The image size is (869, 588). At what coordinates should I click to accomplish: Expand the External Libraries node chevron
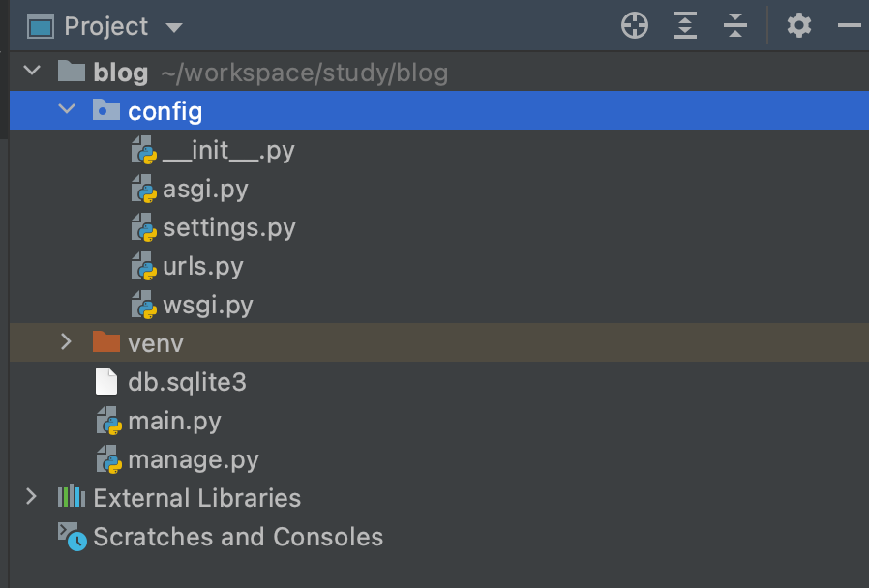point(31,497)
